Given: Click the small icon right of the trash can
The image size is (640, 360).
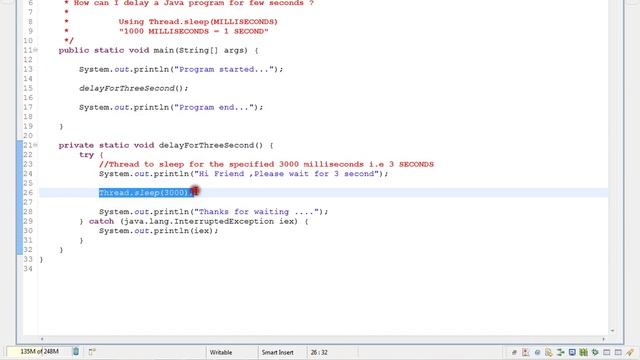Looking at the screenshot, I should tap(92, 351).
